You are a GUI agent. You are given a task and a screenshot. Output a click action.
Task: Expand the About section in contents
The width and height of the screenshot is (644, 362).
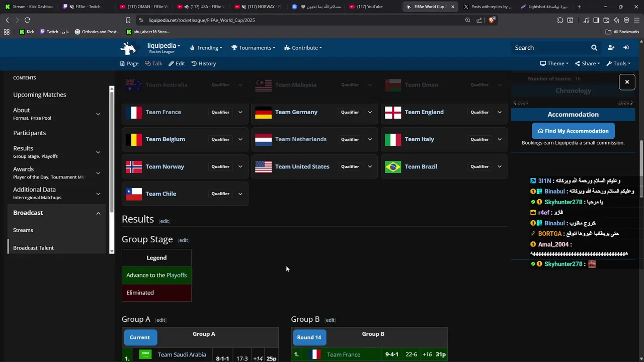[x=98, y=114]
